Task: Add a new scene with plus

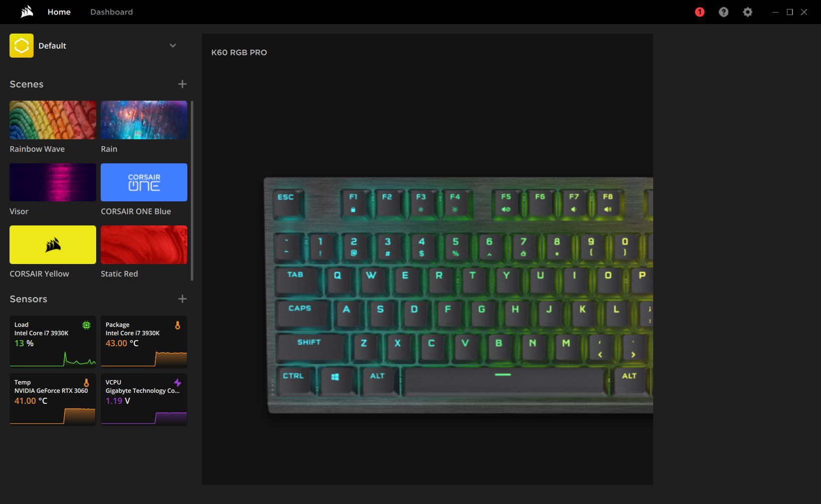Action: (x=182, y=84)
